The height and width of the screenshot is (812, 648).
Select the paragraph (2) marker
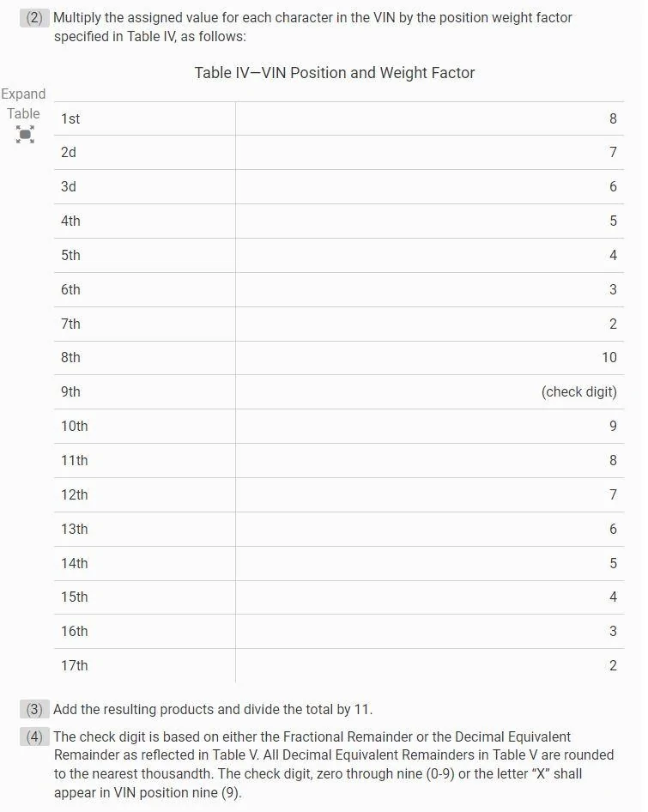(x=34, y=18)
